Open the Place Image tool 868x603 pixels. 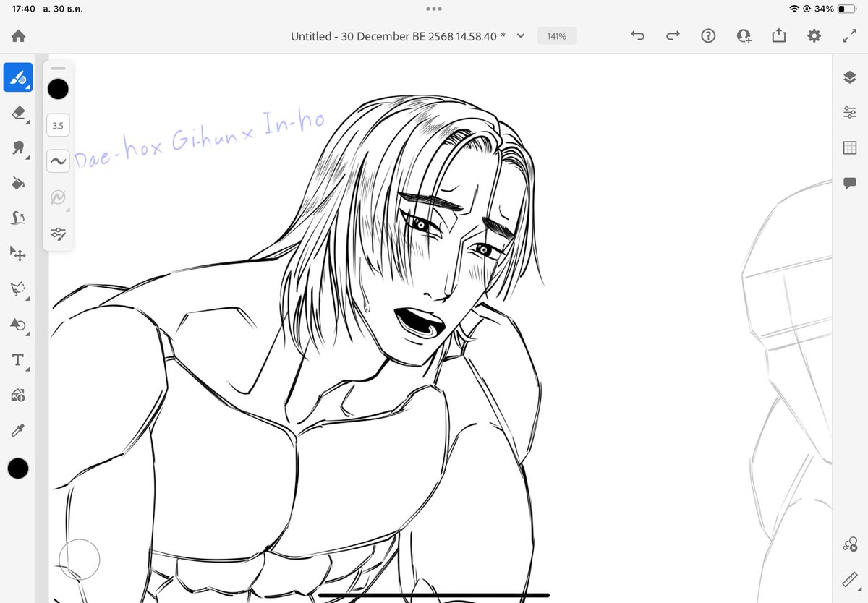(18, 395)
